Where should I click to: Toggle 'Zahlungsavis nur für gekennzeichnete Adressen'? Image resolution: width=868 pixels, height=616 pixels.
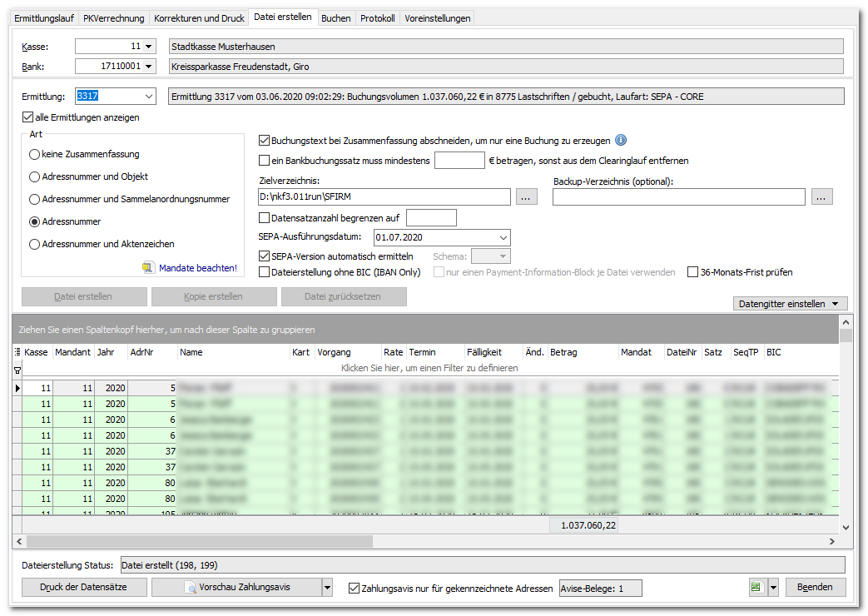354,588
